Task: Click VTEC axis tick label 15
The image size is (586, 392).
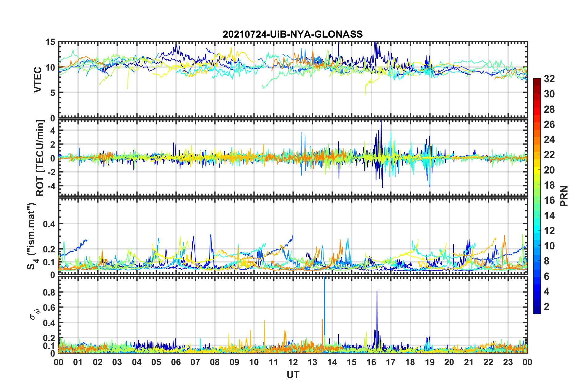Action: click(50, 42)
